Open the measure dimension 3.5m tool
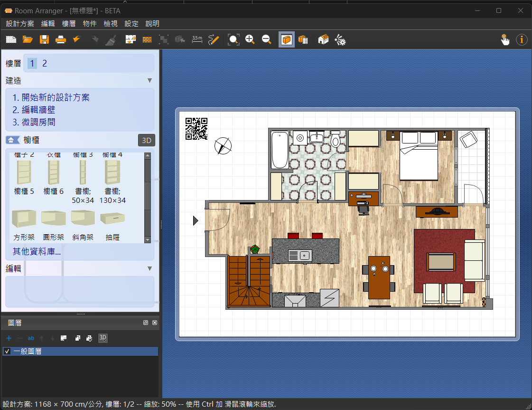 197,39
